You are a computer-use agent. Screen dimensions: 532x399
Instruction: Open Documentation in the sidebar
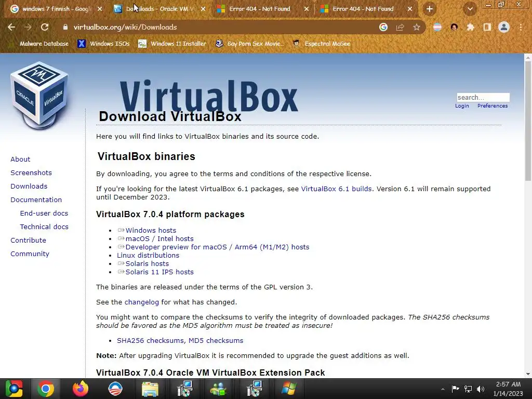(x=36, y=200)
